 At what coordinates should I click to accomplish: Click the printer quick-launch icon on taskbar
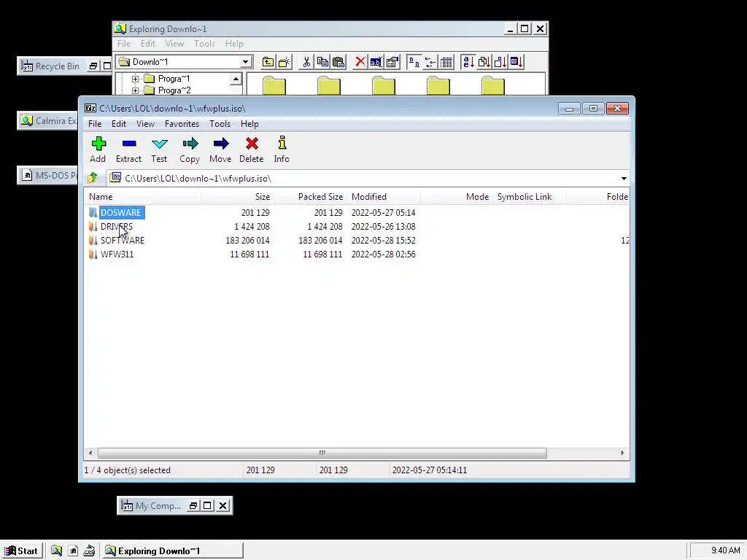[x=89, y=551]
